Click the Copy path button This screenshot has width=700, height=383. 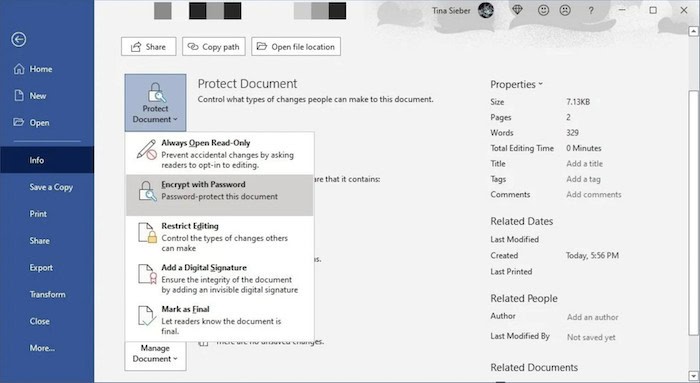tap(214, 46)
